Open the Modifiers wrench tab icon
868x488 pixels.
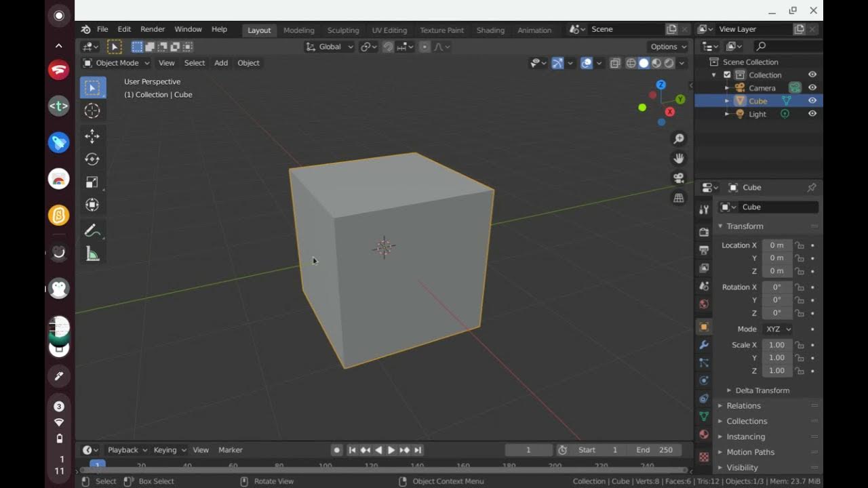(x=704, y=344)
